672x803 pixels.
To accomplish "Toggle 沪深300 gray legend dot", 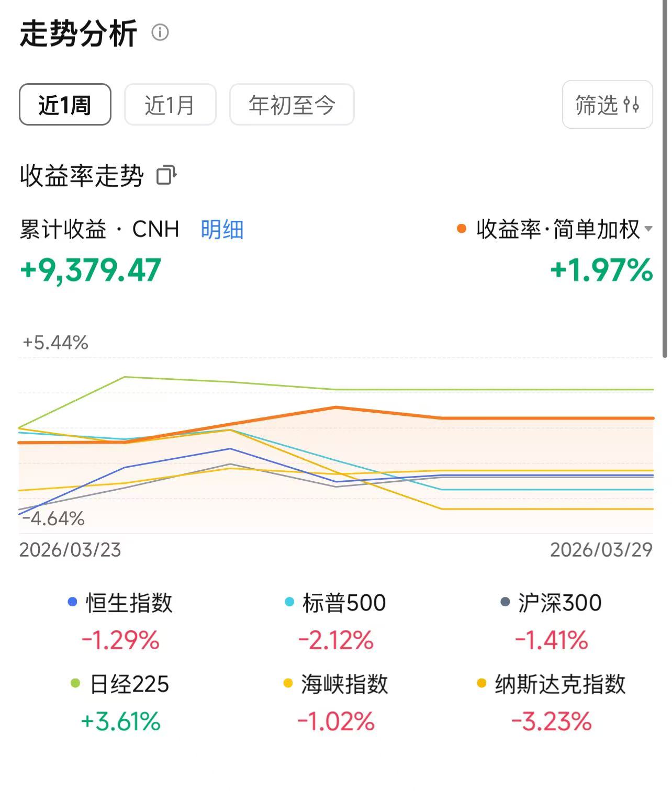I will (x=505, y=602).
